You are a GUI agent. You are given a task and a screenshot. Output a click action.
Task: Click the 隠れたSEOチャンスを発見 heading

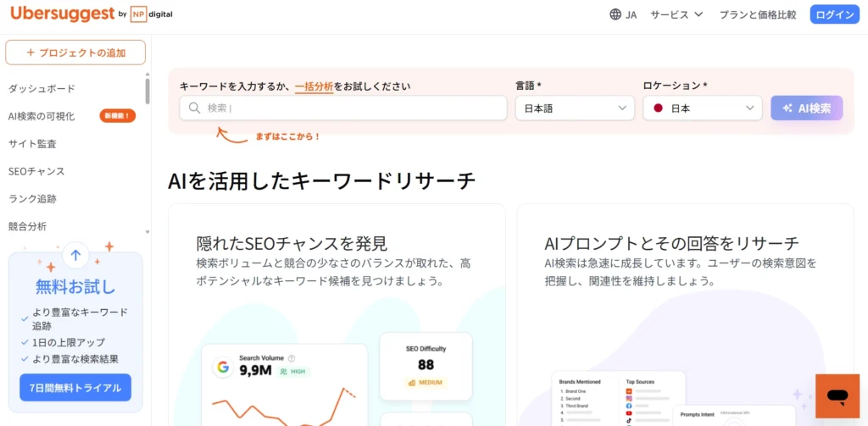pyautogui.click(x=292, y=243)
